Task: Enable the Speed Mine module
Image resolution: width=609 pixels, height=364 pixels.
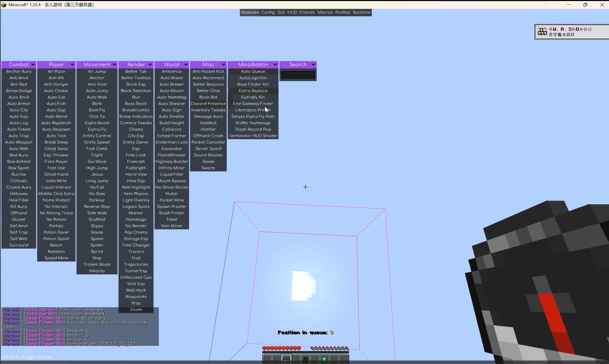Action: click(x=56, y=258)
